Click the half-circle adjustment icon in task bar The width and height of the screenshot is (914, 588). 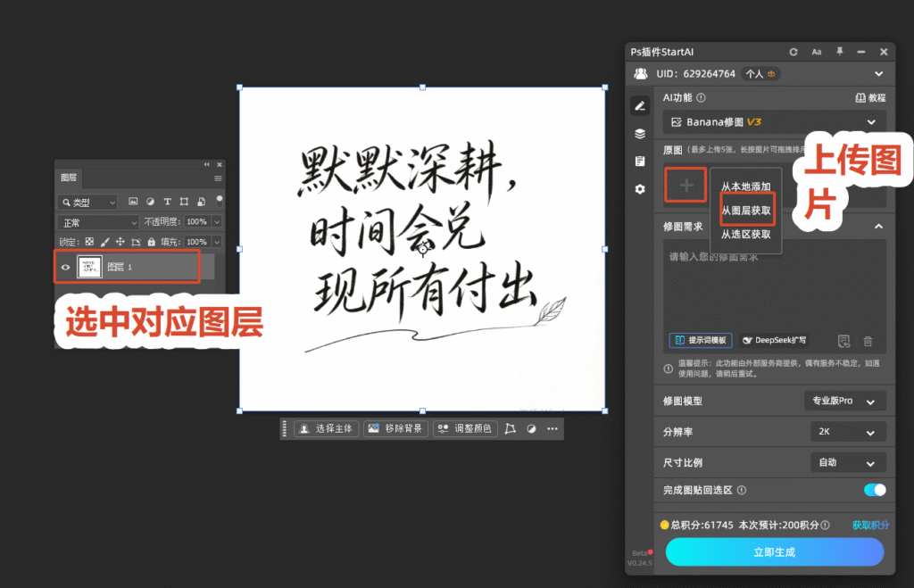click(531, 429)
